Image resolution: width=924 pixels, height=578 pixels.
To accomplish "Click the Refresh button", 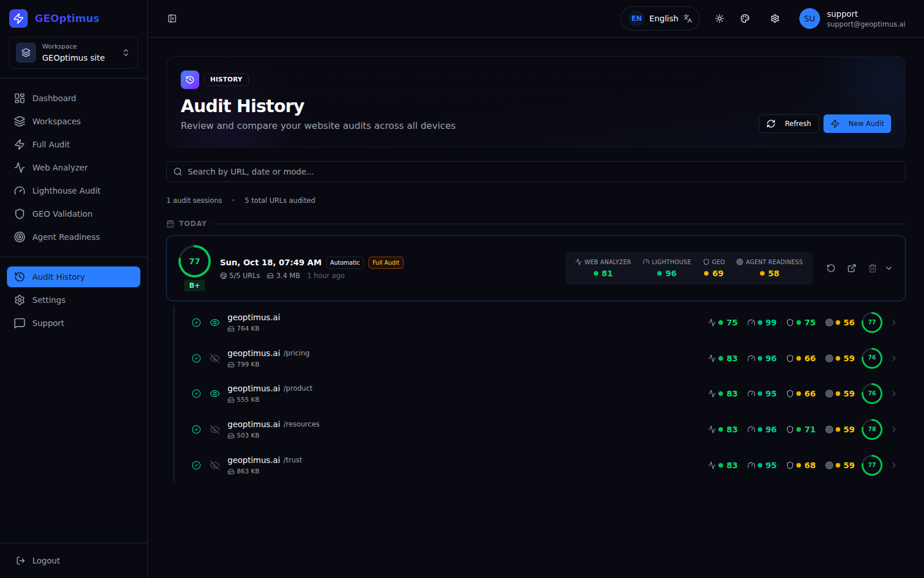I will [788, 124].
